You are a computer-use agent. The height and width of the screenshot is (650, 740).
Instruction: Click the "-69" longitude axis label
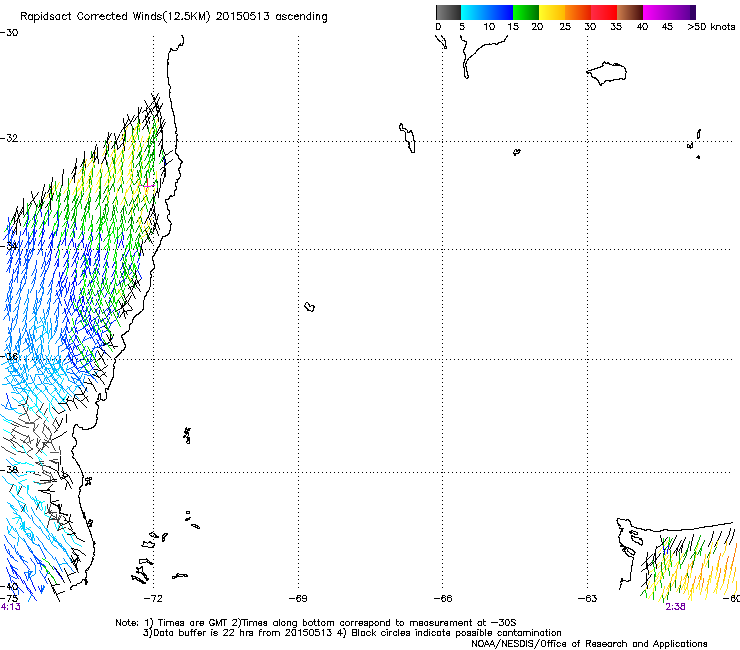click(x=298, y=598)
